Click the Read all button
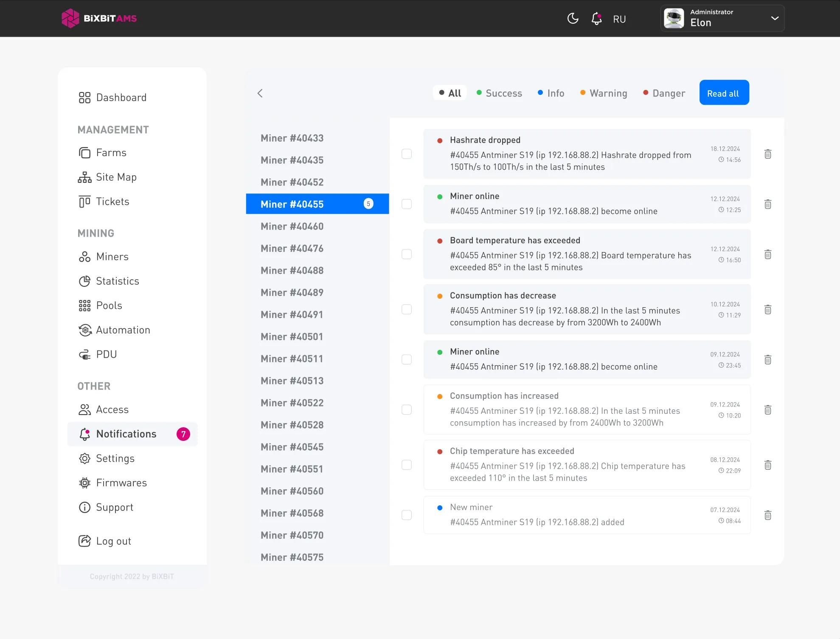The height and width of the screenshot is (639, 840). tap(724, 92)
